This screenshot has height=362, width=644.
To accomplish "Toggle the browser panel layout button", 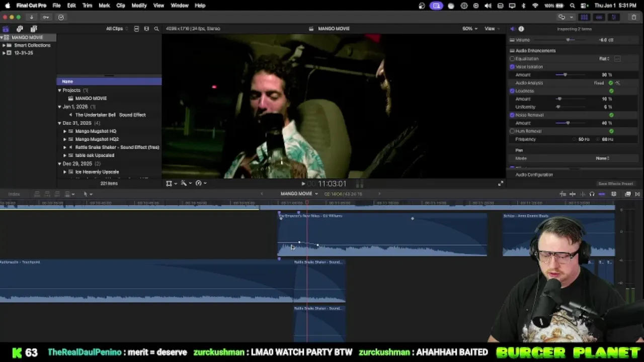I will click(x=585, y=17).
